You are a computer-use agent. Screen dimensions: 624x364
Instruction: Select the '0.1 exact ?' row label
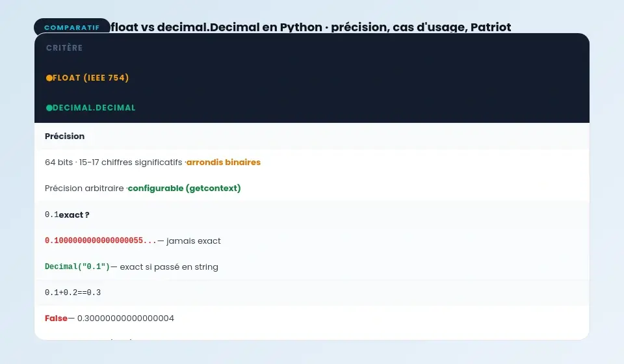[67, 214]
